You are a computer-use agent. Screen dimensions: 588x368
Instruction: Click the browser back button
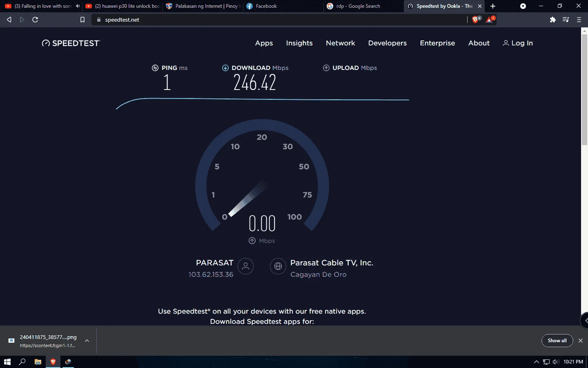9,20
